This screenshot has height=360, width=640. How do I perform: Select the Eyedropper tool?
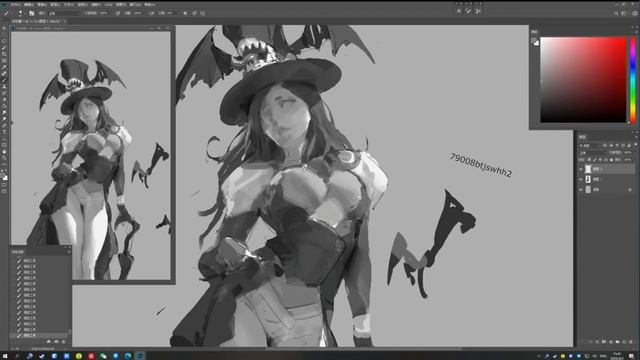(x=4, y=67)
